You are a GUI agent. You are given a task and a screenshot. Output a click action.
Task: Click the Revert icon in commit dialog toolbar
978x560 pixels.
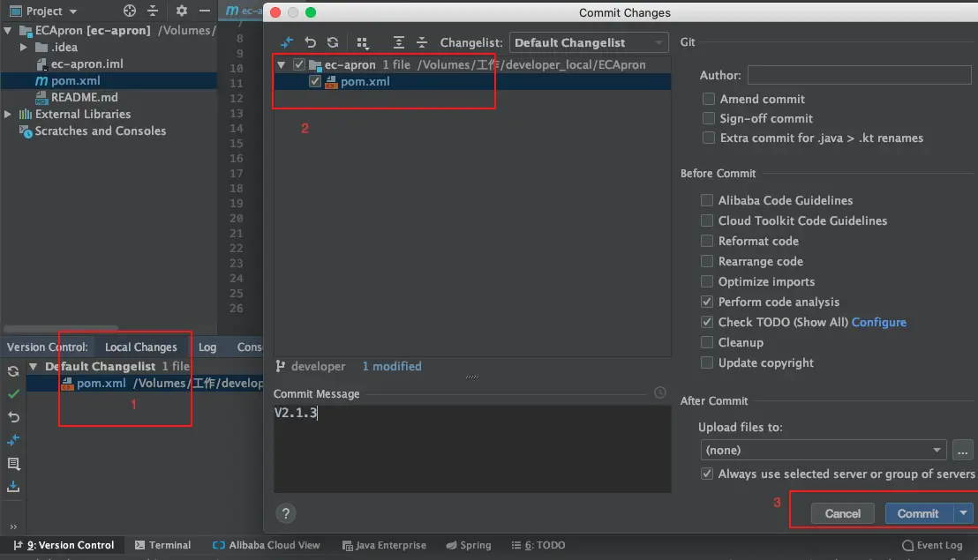point(310,42)
